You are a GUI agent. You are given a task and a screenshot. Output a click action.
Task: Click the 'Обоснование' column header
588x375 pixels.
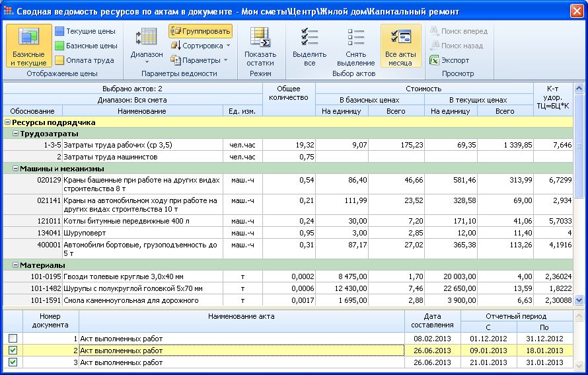coord(32,111)
